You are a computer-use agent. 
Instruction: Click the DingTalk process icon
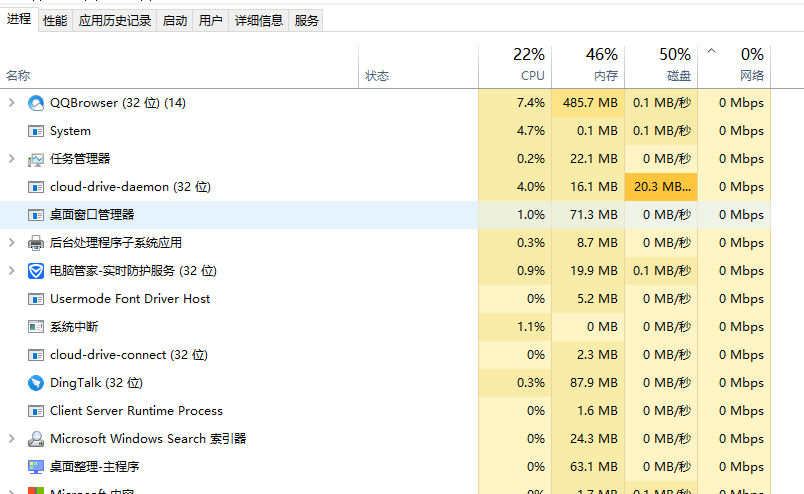36,383
